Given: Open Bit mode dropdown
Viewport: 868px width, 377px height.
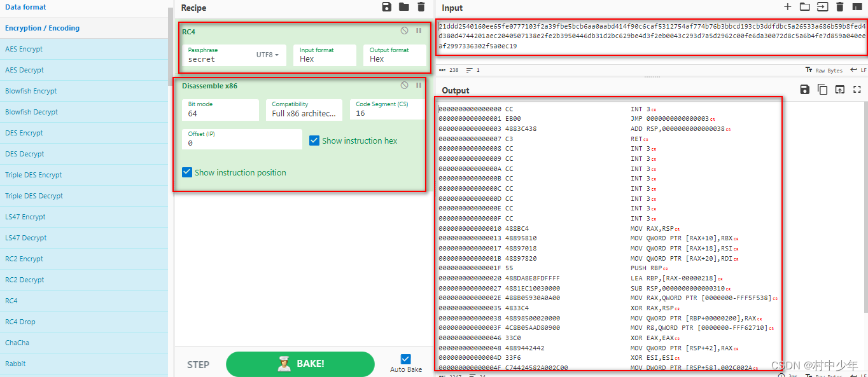Looking at the screenshot, I should (220, 109).
